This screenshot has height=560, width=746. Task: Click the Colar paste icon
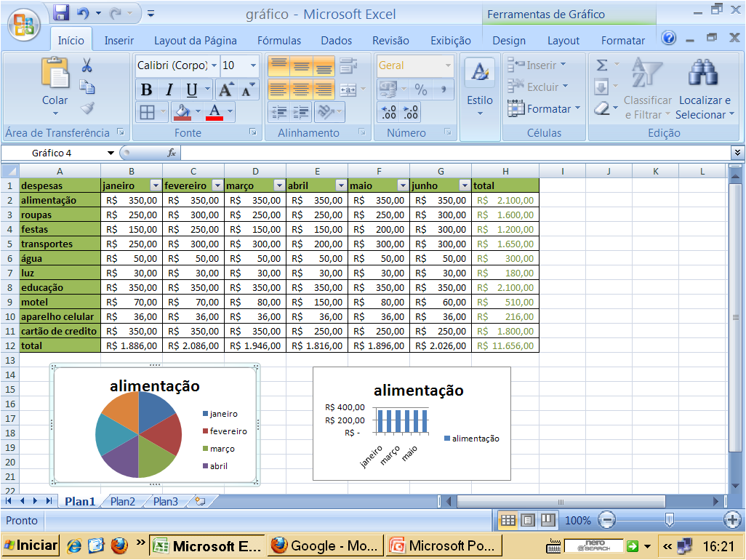(x=55, y=72)
